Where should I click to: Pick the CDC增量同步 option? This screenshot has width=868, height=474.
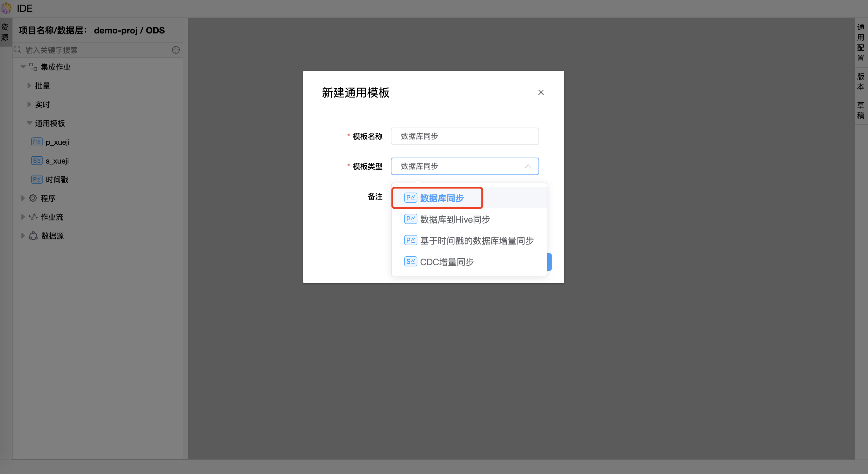pyautogui.click(x=447, y=262)
